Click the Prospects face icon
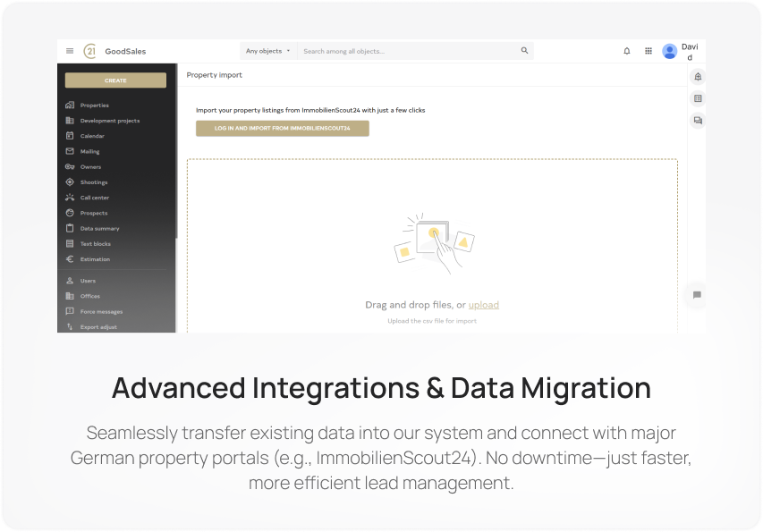This screenshot has height=532, width=763. (x=70, y=213)
